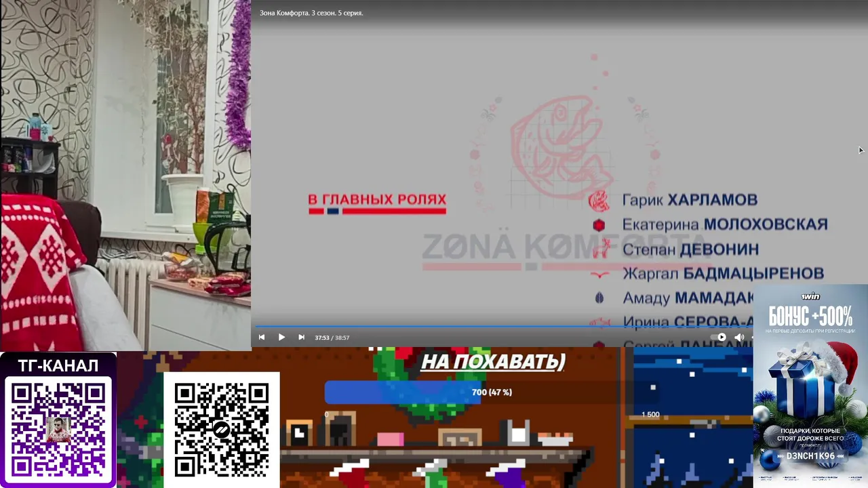Open the 1win БОНУС +500% banner

pos(810,386)
